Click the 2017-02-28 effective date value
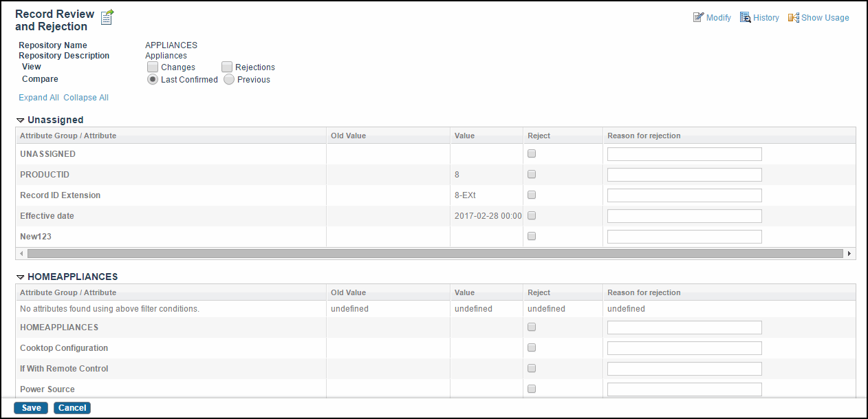The width and height of the screenshot is (868, 419). pos(488,216)
